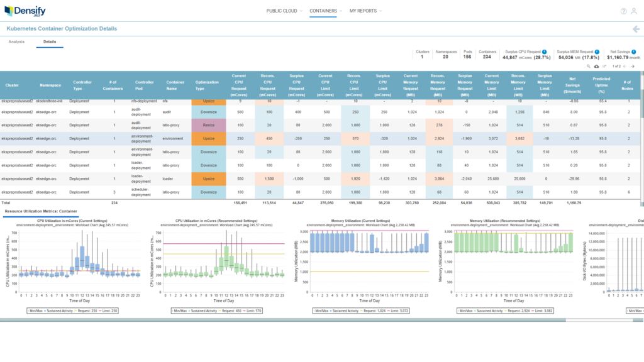644x362 pixels.
Task: Select the Details tab
Action: pyautogui.click(x=50, y=41)
